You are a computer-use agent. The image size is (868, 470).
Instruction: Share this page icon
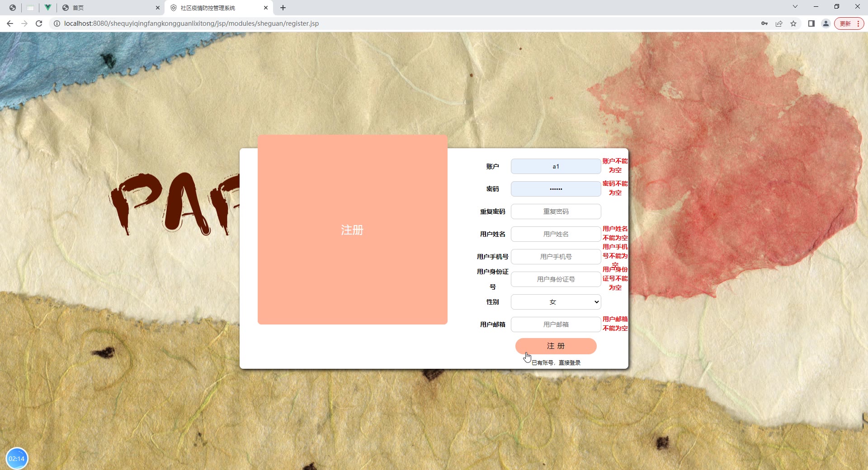779,23
